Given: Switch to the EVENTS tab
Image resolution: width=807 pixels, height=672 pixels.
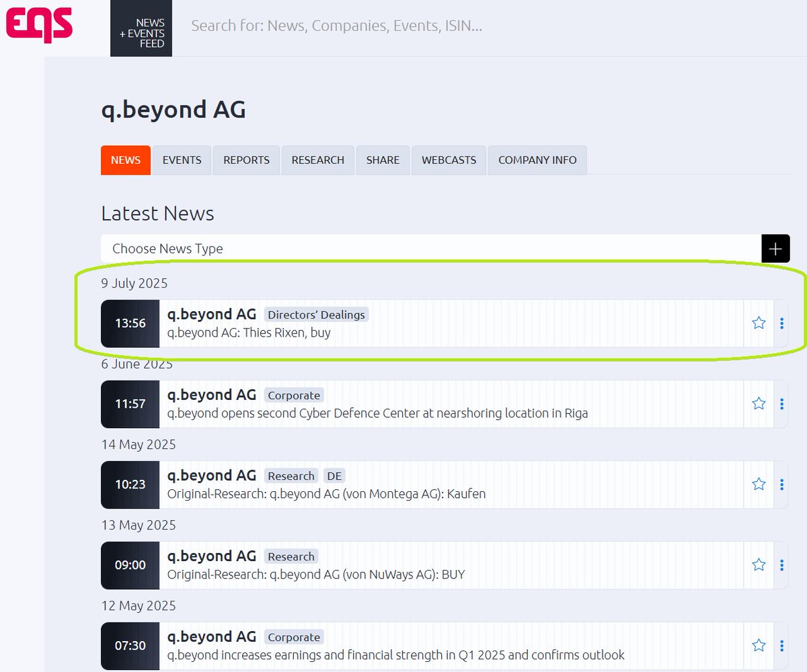Looking at the screenshot, I should click(182, 160).
